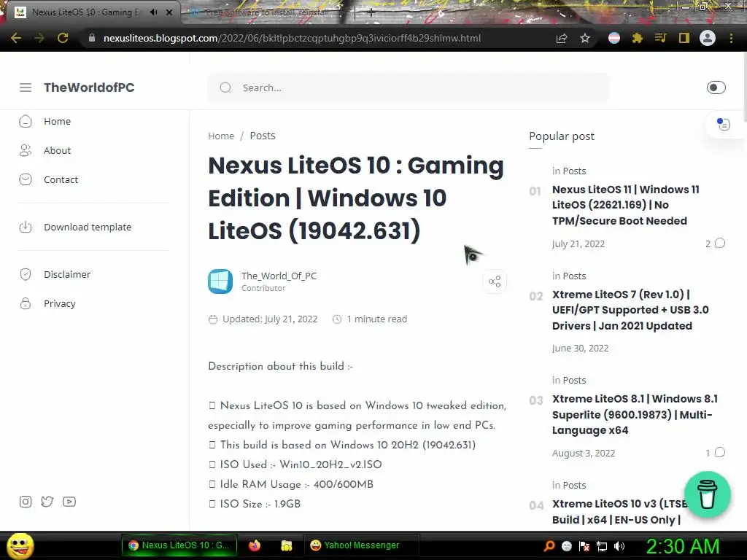Open the Twitter icon in sidebar
747x560 pixels.
47,502
